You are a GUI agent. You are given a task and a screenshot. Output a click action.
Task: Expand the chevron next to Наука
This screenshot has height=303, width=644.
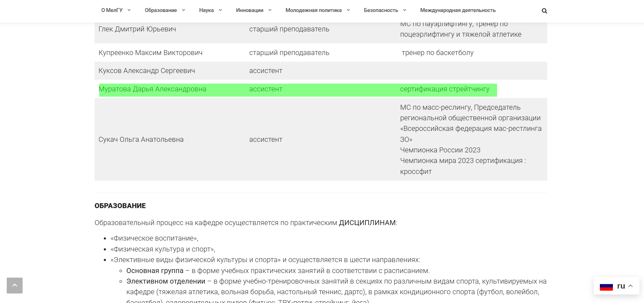click(220, 10)
